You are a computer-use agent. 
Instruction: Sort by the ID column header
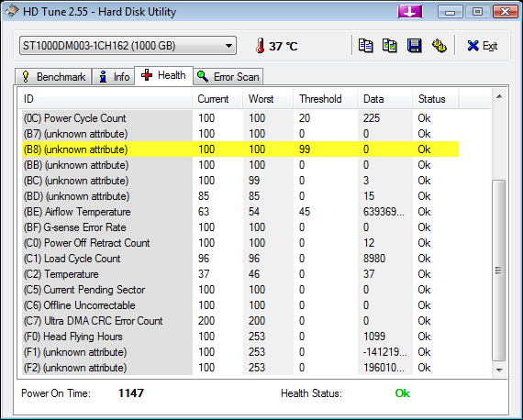[x=106, y=99]
